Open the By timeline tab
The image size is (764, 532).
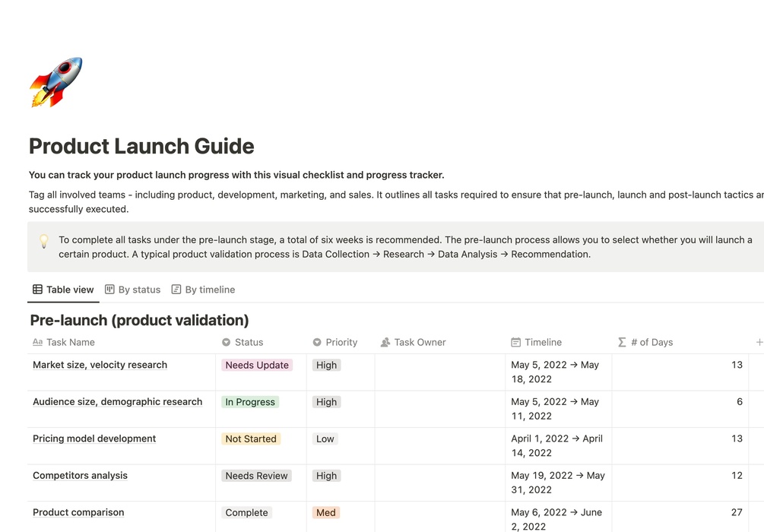(203, 290)
